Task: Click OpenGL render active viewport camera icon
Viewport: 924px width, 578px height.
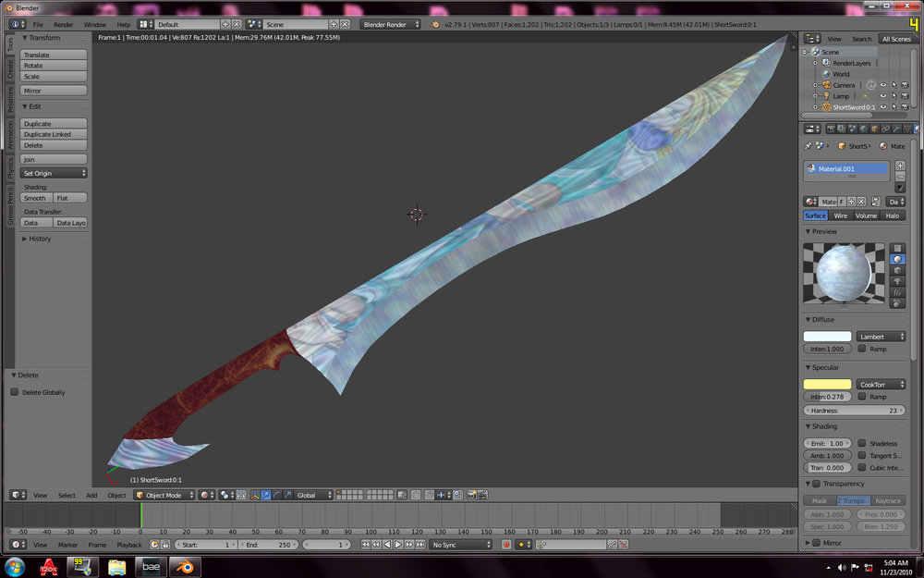Action: pyautogui.click(x=471, y=496)
